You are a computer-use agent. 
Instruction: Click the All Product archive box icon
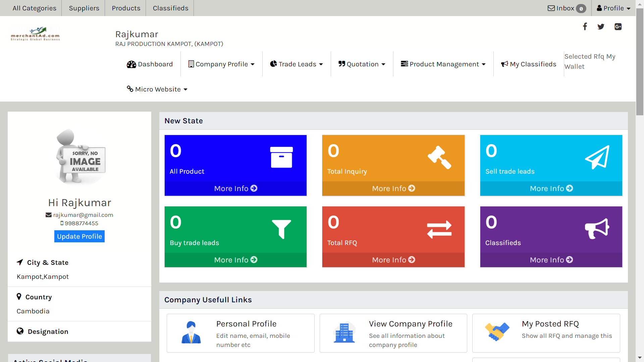pos(281,157)
